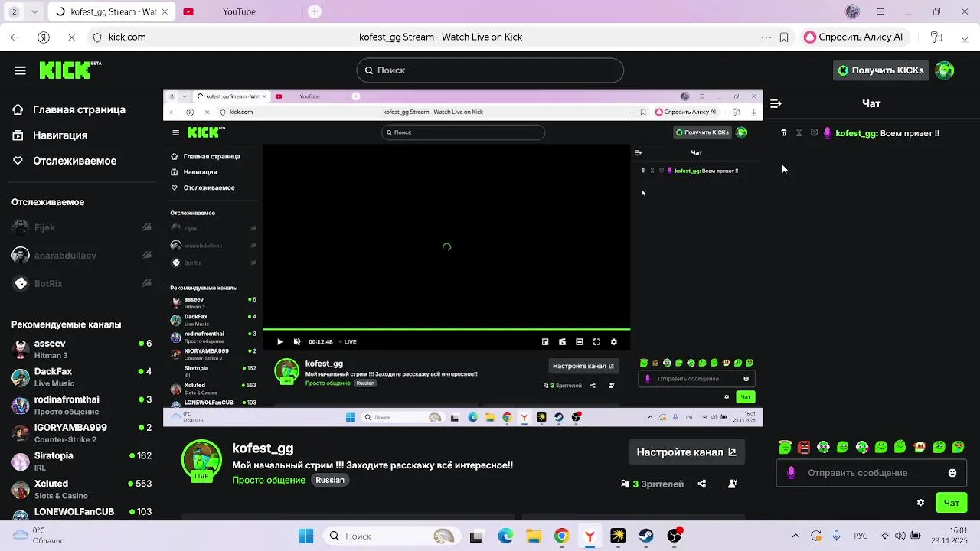Click the speaker volume tray icon
The image size is (980, 551).
coord(900,536)
